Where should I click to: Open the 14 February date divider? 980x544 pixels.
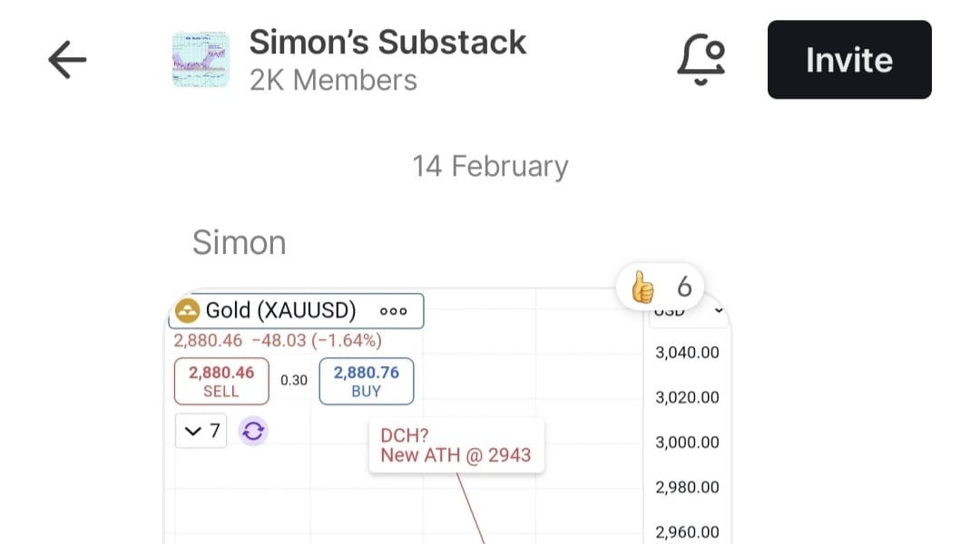pyautogui.click(x=489, y=165)
